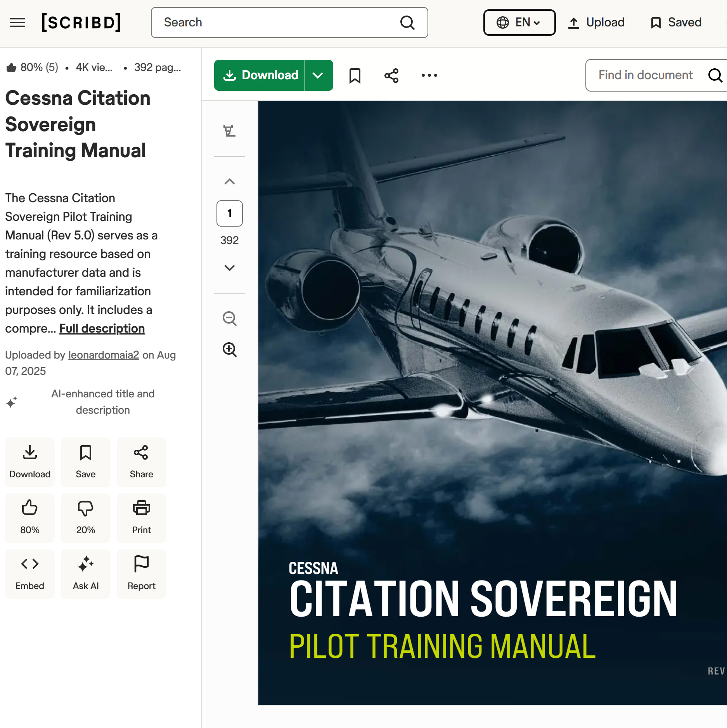Click the 392 pag... metadata text
This screenshot has height=728, width=727.
[x=158, y=68]
